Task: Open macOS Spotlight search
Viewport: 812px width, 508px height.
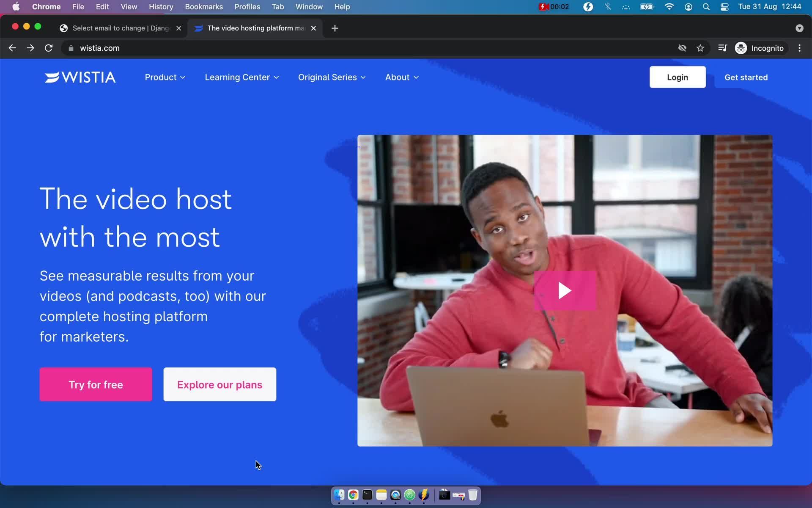Action: tap(706, 7)
